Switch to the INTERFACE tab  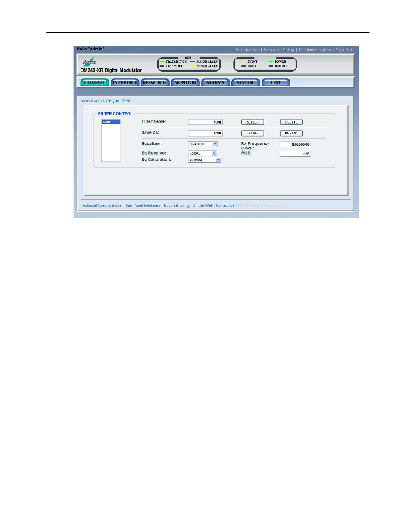tap(125, 83)
